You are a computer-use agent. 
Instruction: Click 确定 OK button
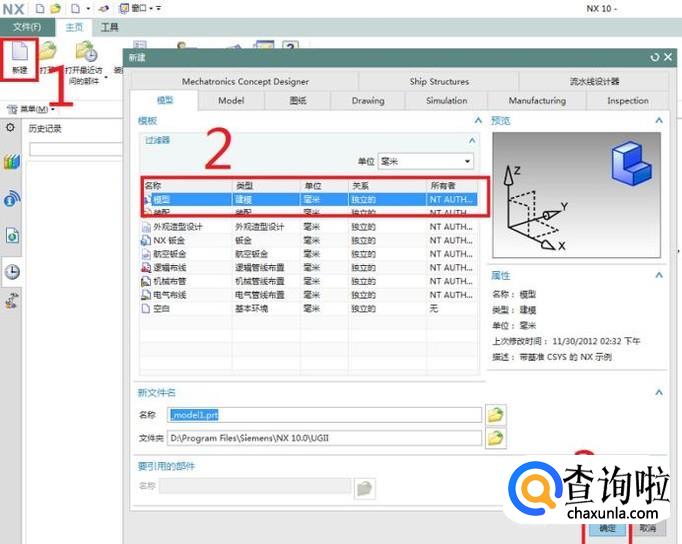pyautogui.click(x=607, y=528)
